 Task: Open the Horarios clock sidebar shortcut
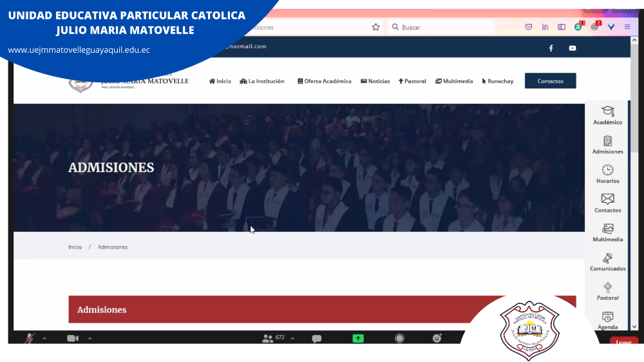[607, 174]
